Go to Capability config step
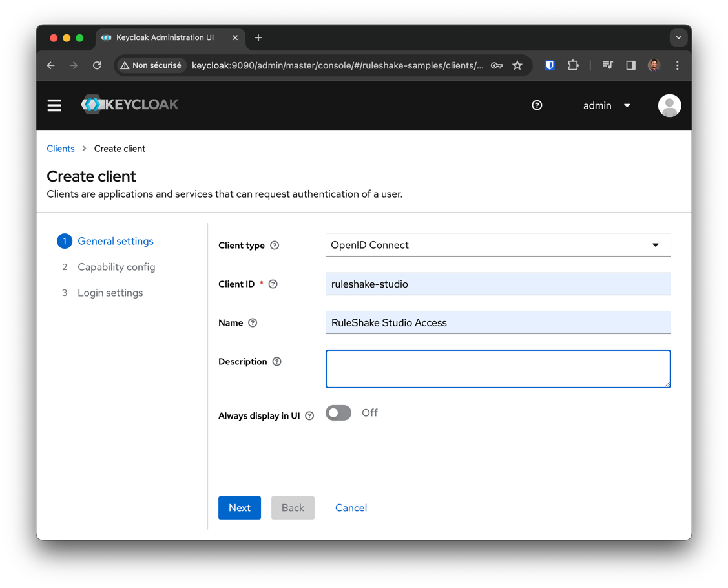This screenshot has width=728, height=588. point(116,267)
